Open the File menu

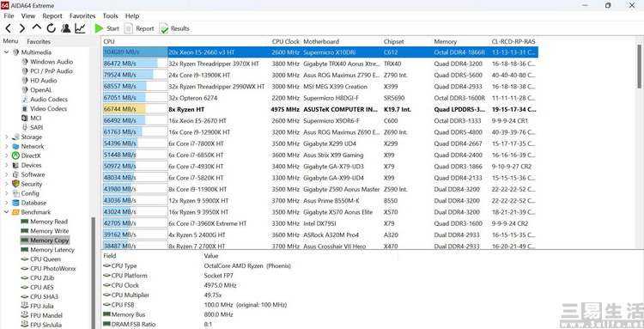[x=9, y=16]
